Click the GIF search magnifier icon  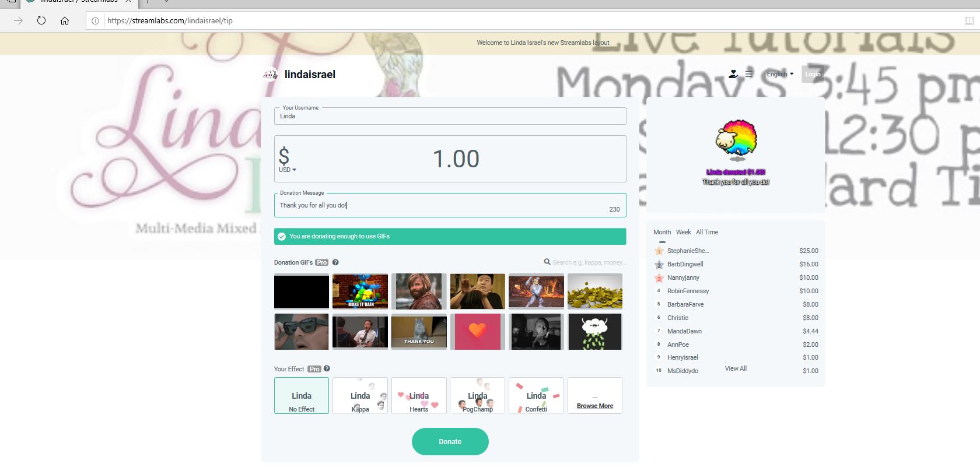click(547, 262)
